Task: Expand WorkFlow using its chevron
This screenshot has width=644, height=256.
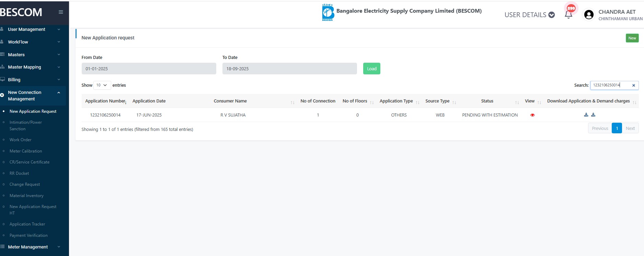Action: (59, 42)
